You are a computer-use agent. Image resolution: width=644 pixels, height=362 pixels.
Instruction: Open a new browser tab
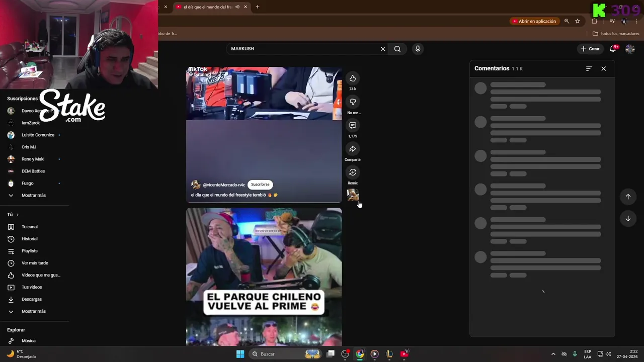point(258,7)
